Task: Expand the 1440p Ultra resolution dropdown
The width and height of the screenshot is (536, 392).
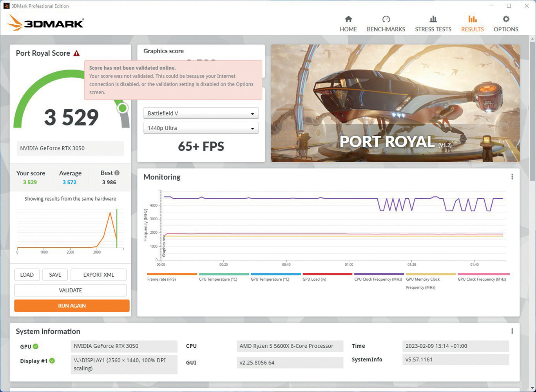Action: click(x=201, y=128)
